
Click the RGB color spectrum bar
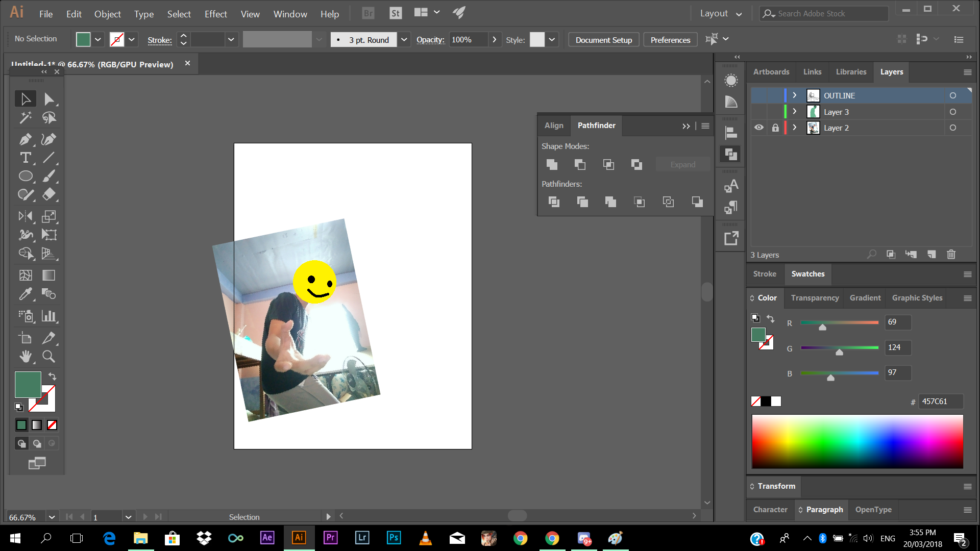coord(857,441)
